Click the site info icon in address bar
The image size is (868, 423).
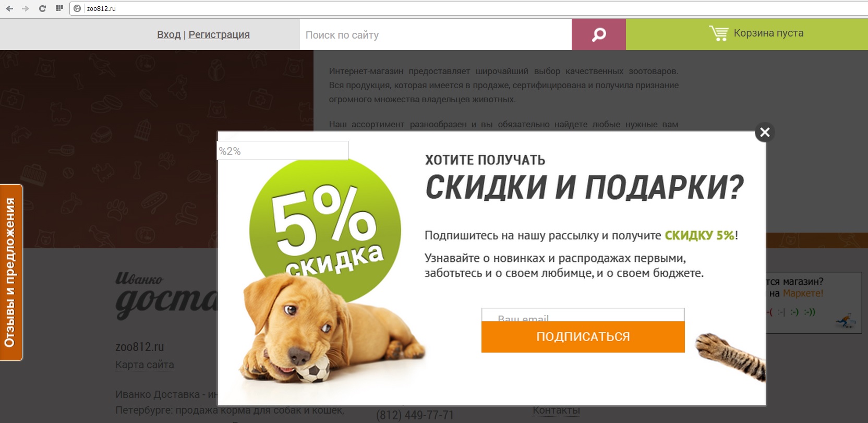coord(77,8)
